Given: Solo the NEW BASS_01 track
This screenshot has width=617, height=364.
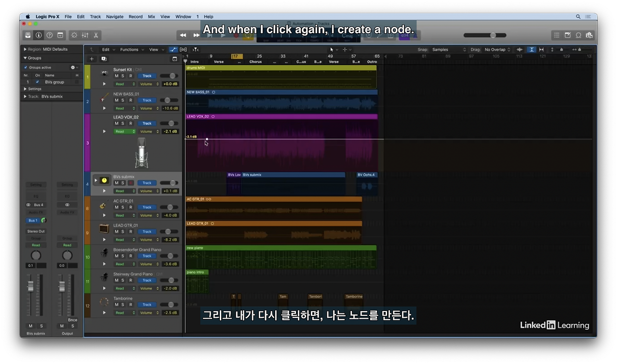Looking at the screenshot, I should click(123, 100).
